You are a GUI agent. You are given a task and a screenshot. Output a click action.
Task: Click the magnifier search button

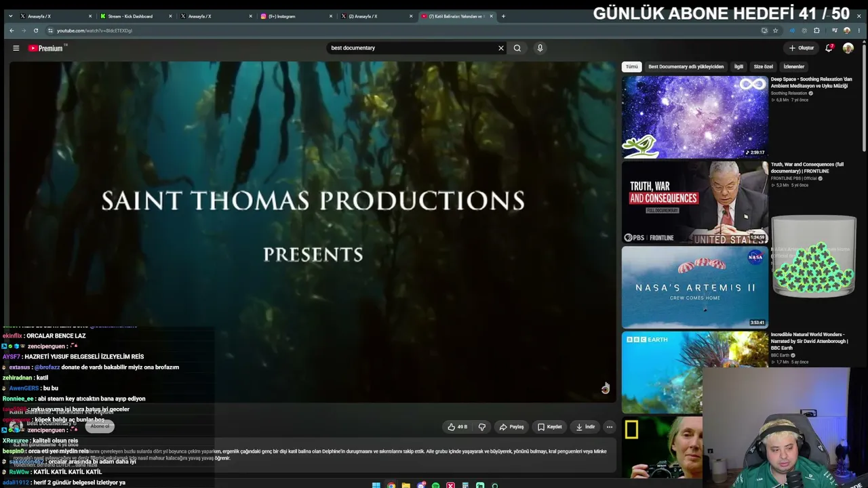click(x=517, y=48)
